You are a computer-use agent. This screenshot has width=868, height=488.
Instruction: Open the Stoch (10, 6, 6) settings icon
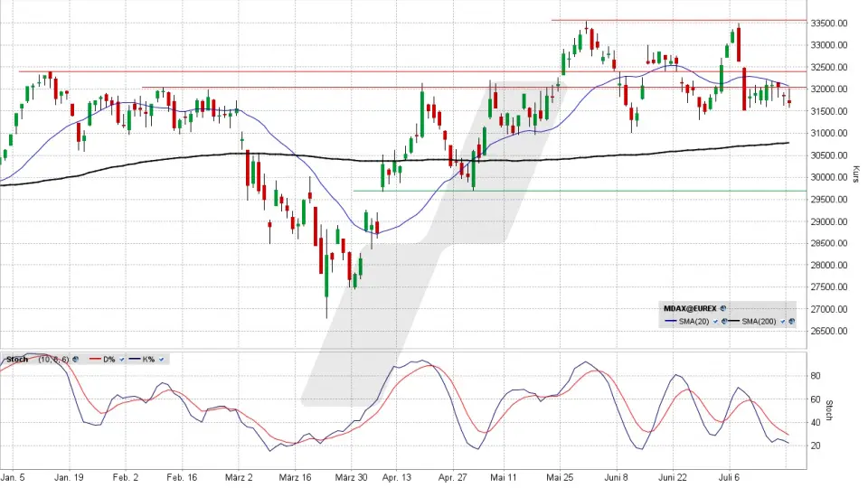[x=75, y=359]
